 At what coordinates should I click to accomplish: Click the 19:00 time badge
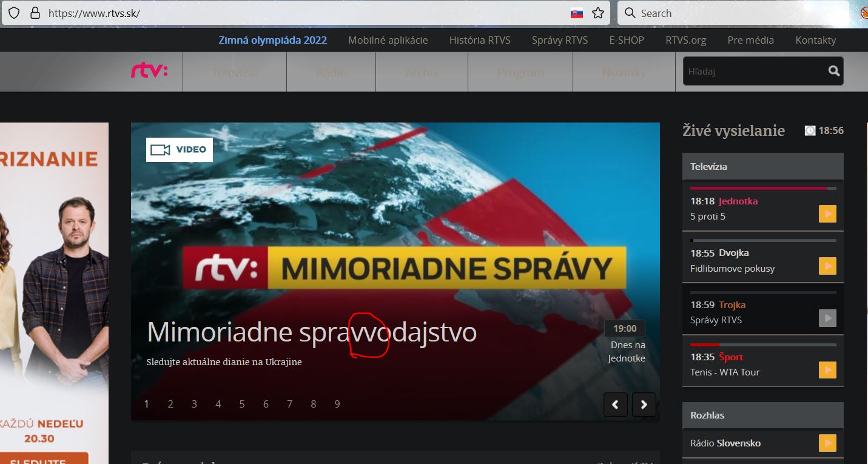tap(625, 328)
